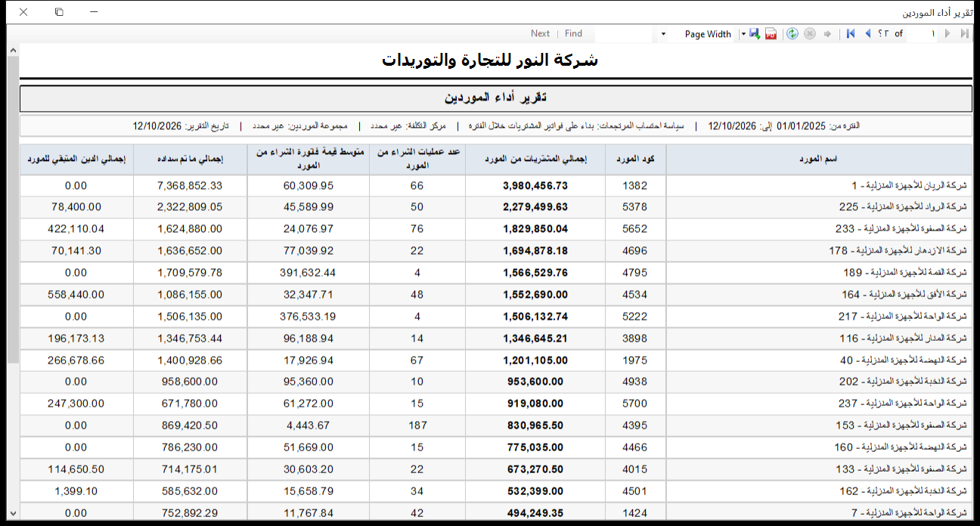Click remaining debt value 247,300.00
Image resolution: width=980 pixels, height=526 pixels.
(76, 404)
